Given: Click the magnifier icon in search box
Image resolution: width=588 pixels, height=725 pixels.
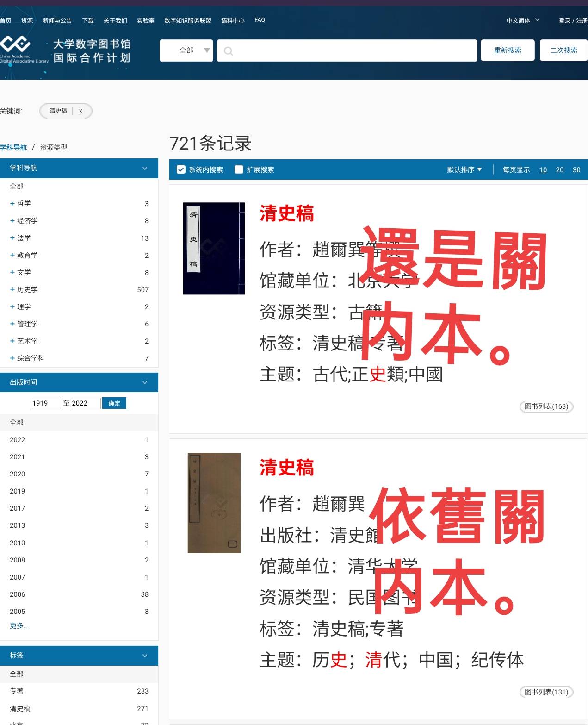Looking at the screenshot, I should click(229, 51).
